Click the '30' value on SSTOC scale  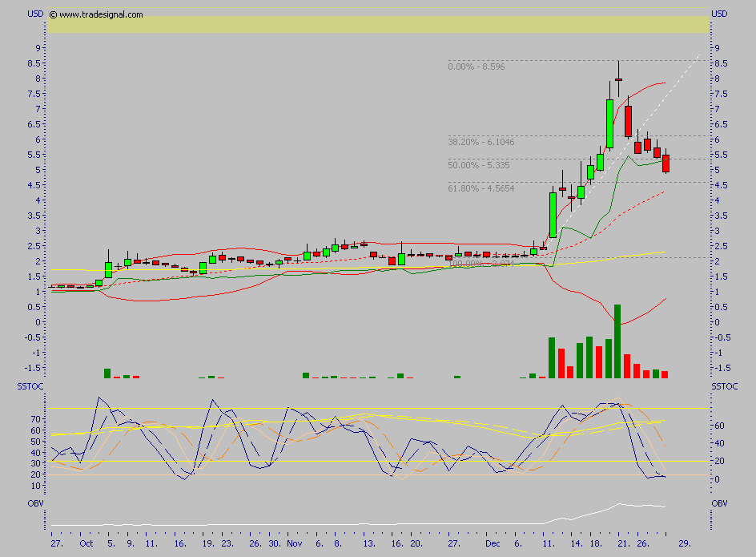36,463
